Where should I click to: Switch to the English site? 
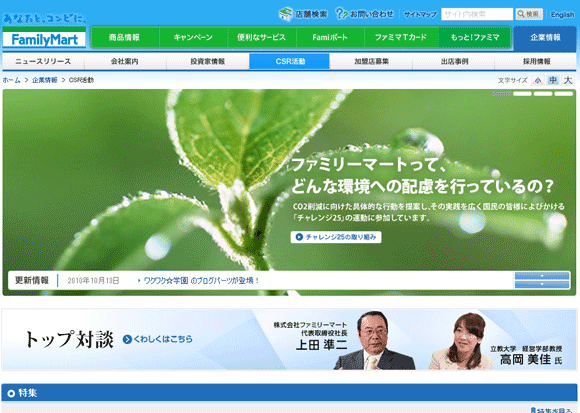coord(562,14)
